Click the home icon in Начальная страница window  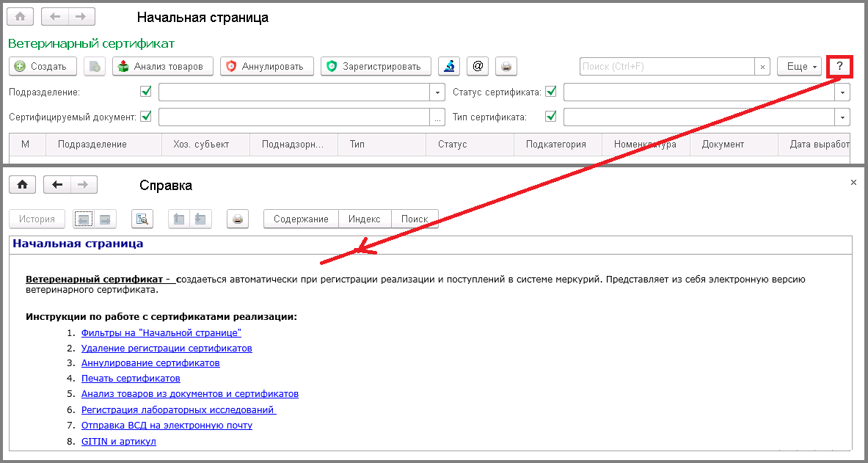20,17
